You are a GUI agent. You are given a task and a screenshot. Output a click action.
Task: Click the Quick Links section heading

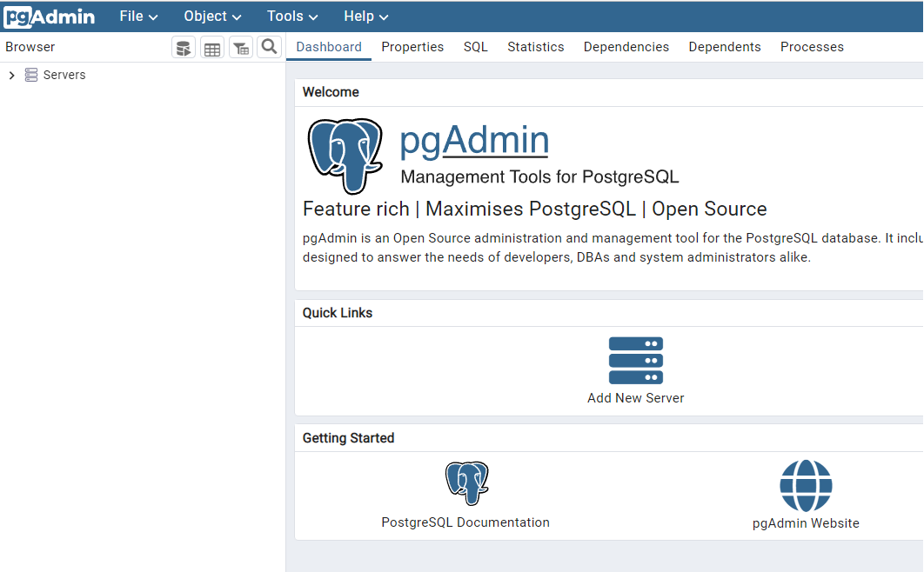coord(338,313)
